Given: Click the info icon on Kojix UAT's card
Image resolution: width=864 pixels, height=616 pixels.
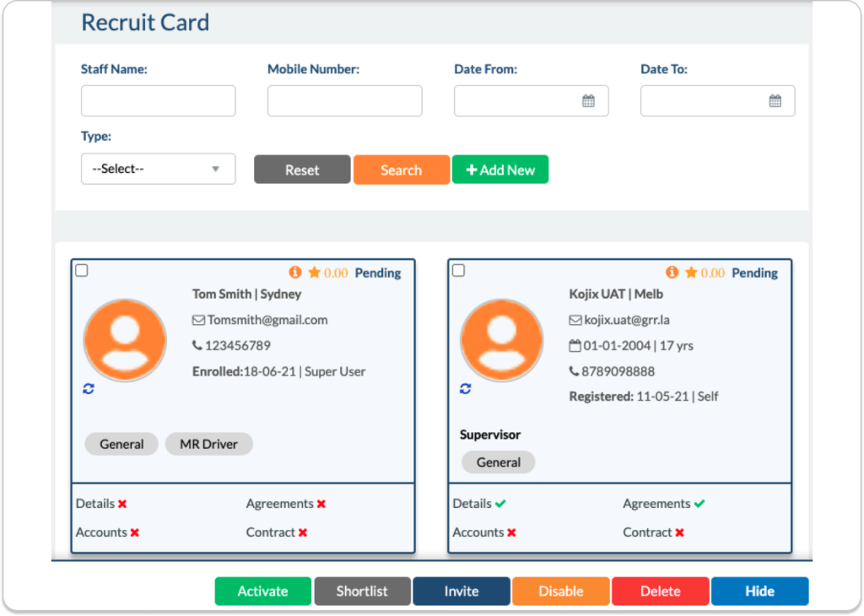Looking at the screenshot, I should 672,273.
